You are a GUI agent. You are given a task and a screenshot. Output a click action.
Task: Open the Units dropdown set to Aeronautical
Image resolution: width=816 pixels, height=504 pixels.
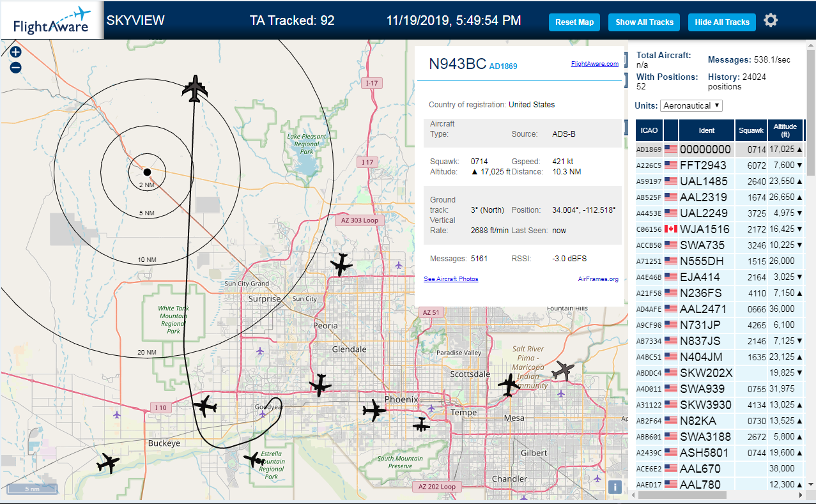click(691, 105)
